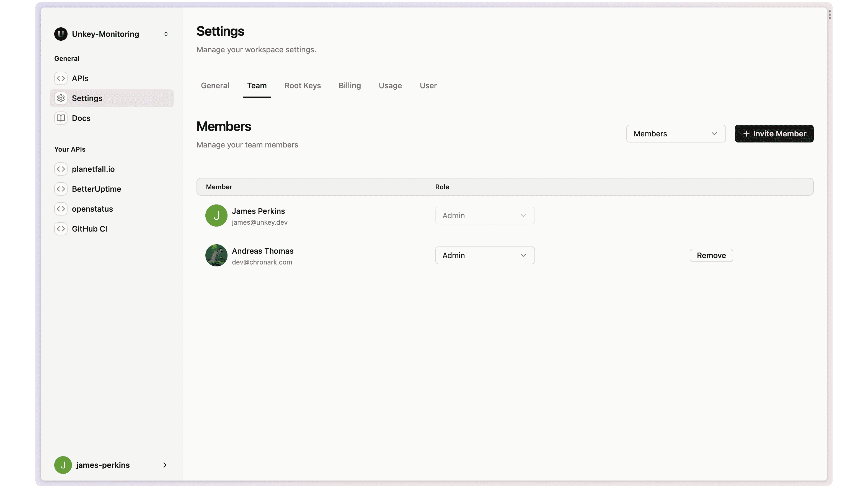
Task: Click the Unkey-Monitoring workspace icon
Action: pyautogui.click(x=61, y=34)
